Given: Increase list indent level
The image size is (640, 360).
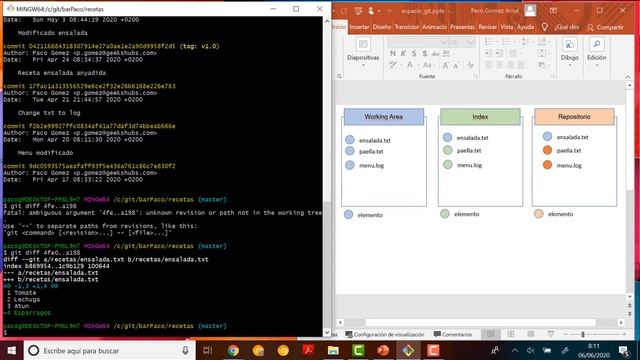Looking at the screenshot, I should point(499,53).
